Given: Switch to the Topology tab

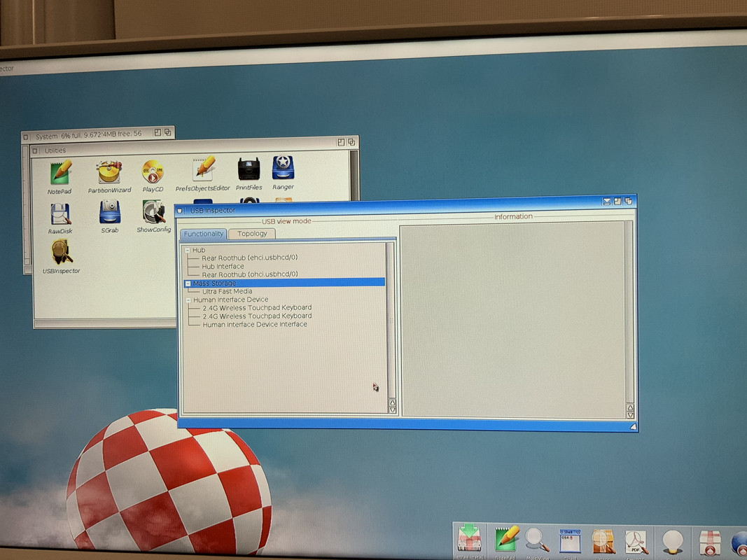Looking at the screenshot, I should click(x=252, y=233).
